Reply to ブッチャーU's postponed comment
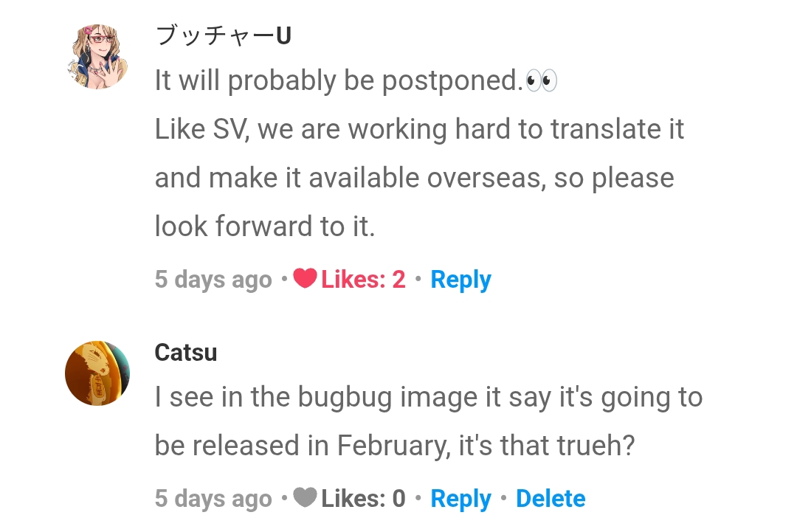The image size is (797, 532). click(x=460, y=280)
